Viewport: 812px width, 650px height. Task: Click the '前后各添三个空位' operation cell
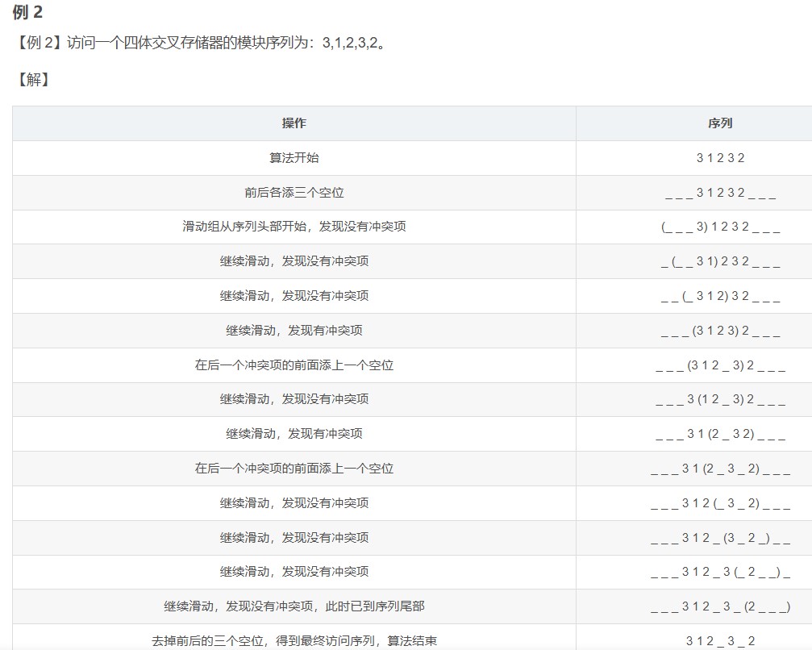pyautogui.click(x=294, y=193)
